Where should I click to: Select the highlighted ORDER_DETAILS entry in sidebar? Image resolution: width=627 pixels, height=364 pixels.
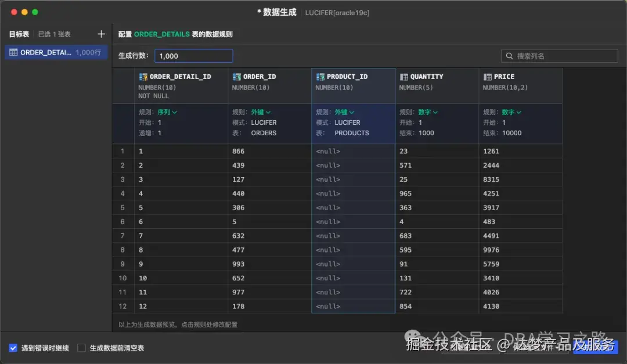click(56, 52)
